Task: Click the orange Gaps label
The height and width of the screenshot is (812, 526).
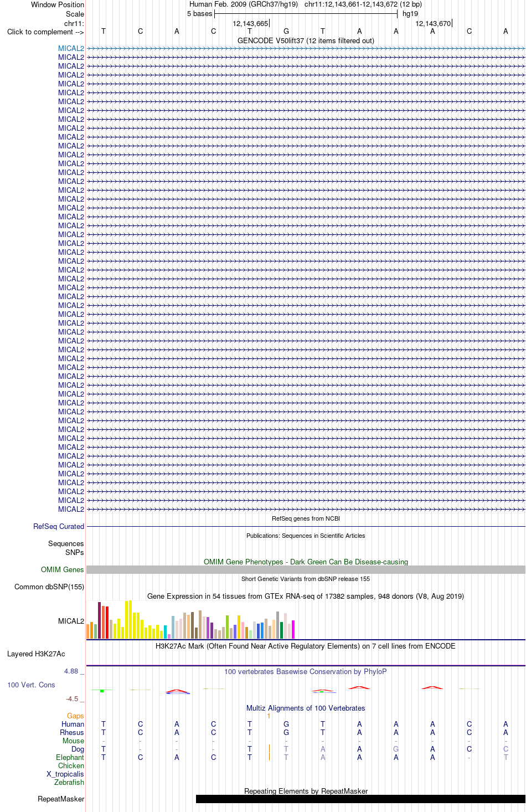Action: [75, 716]
